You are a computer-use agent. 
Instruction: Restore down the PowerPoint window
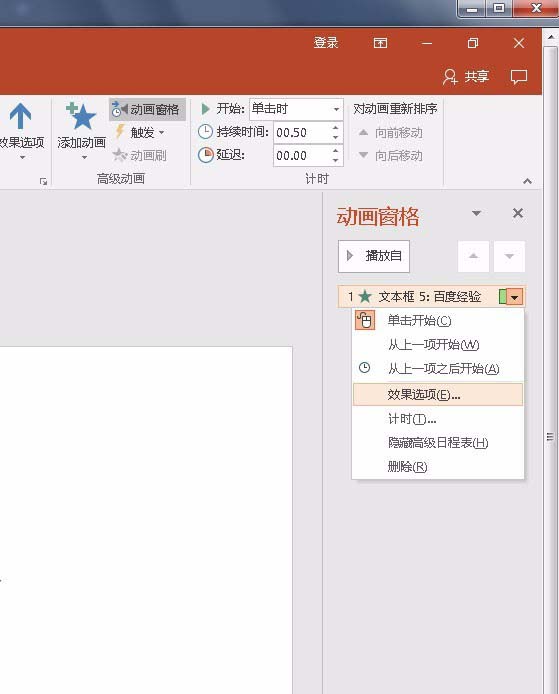(473, 43)
